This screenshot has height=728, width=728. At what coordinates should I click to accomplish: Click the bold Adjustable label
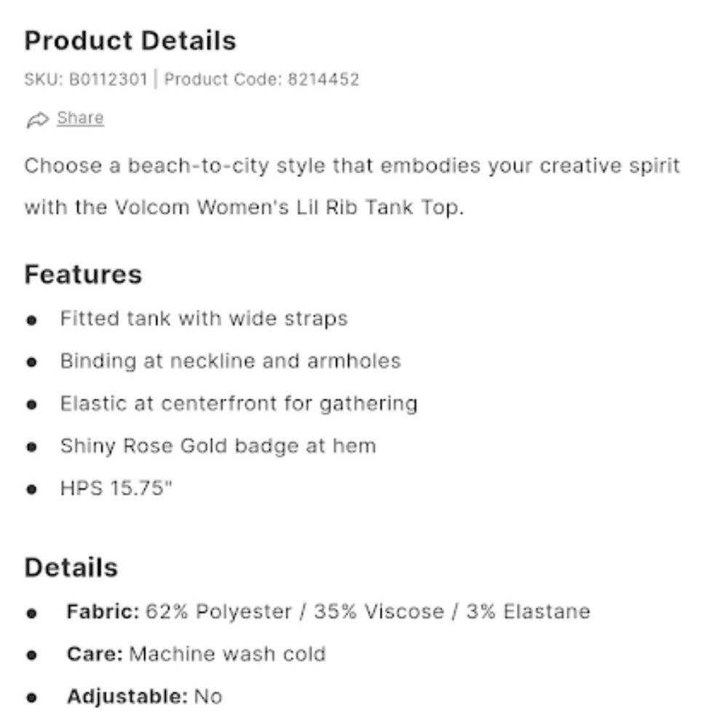pyautogui.click(x=127, y=697)
